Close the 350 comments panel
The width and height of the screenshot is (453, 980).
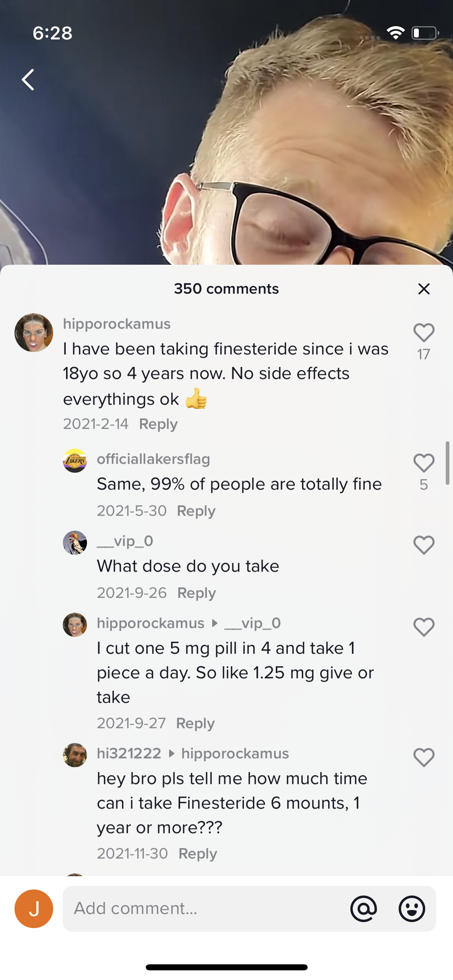(424, 289)
